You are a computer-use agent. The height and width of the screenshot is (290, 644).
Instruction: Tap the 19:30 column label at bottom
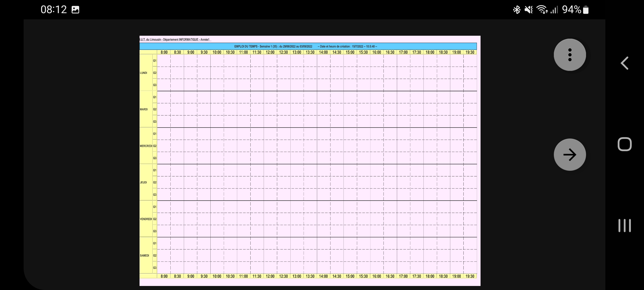pyautogui.click(x=470, y=276)
